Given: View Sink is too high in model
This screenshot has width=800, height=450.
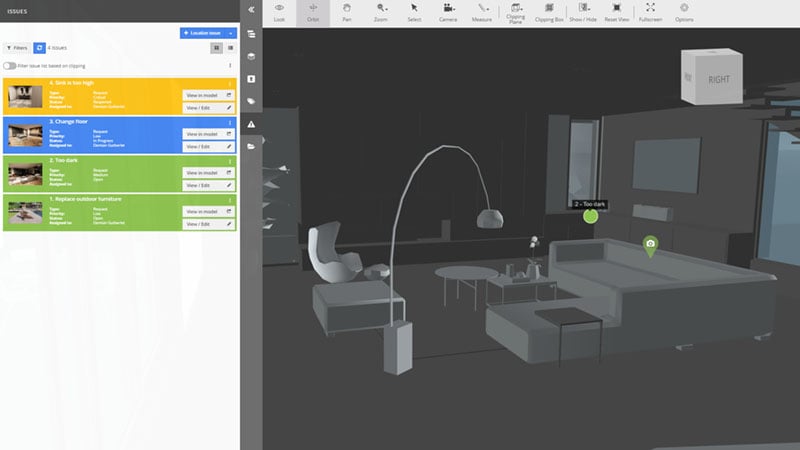Looking at the screenshot, I should [208, 95].
